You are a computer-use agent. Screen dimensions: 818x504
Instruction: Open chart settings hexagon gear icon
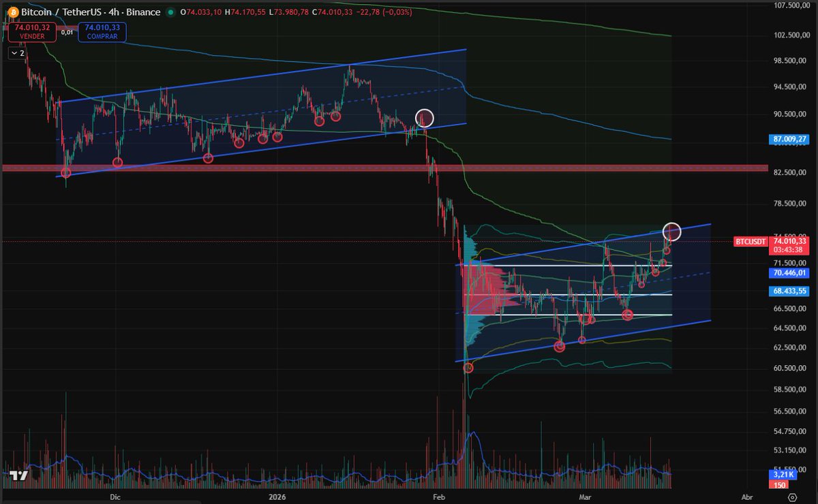[793, 497]
